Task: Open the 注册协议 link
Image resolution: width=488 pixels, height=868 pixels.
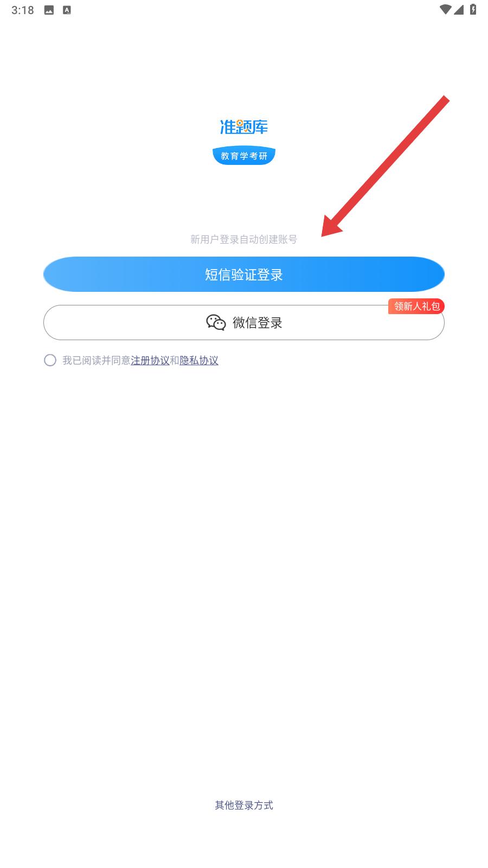Action: [150, 360]
